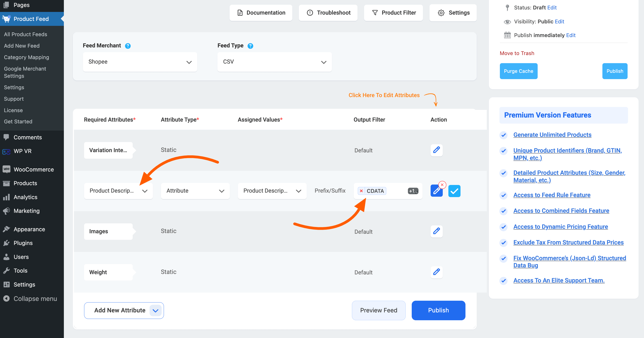Click the Feed Type help question icon
644x338 pixels.
click(250, 46)
